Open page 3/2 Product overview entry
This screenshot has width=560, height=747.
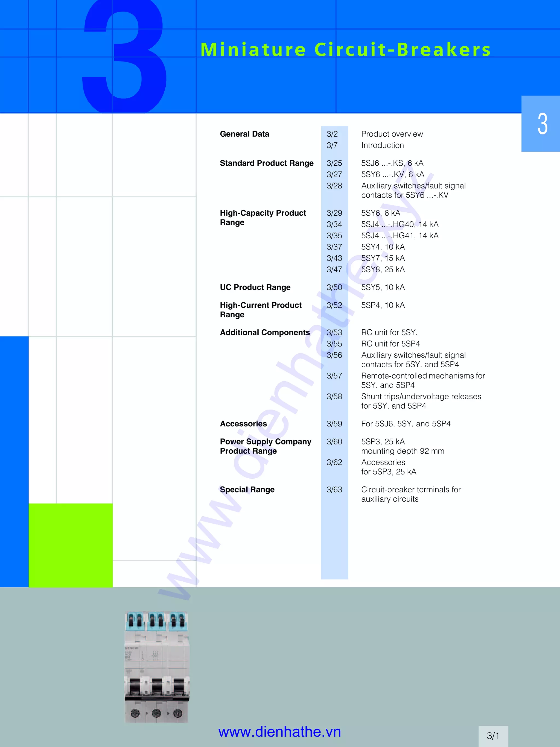tap(392, 134)
